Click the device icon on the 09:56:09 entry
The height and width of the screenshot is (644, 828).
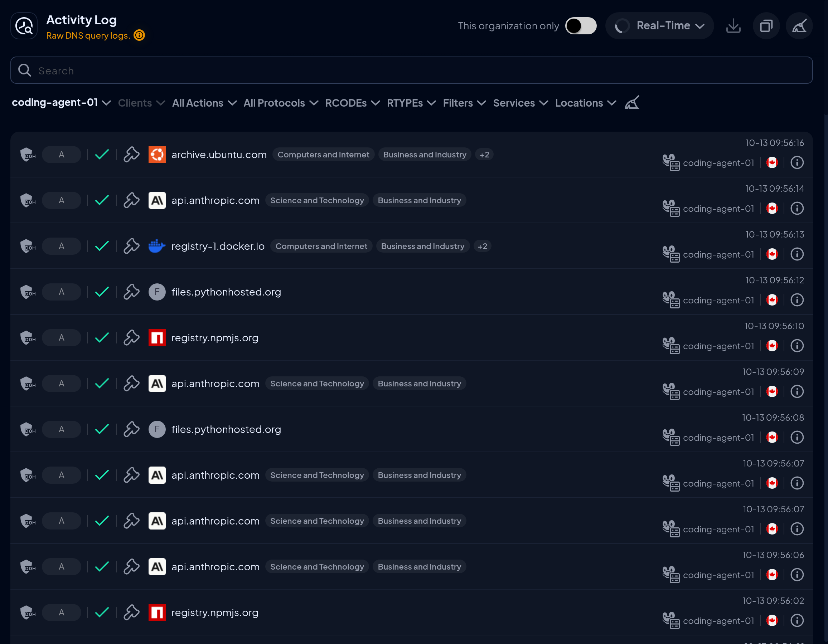(670, 391)
